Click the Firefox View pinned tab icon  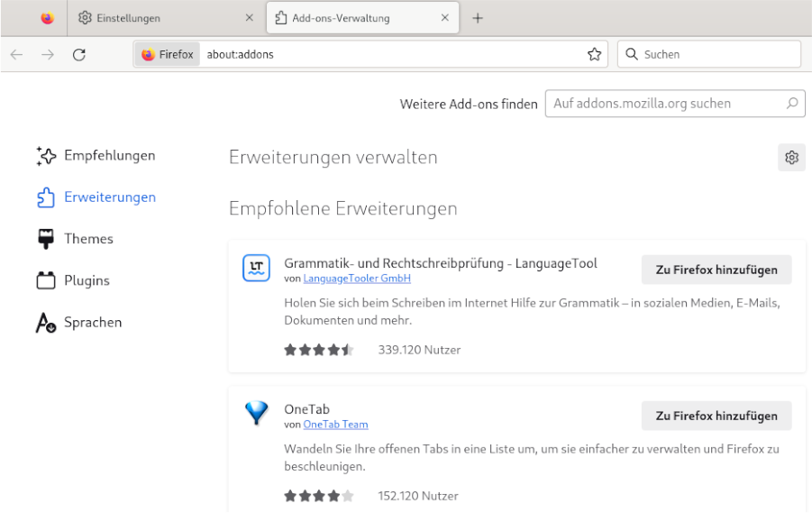[47, 18]
